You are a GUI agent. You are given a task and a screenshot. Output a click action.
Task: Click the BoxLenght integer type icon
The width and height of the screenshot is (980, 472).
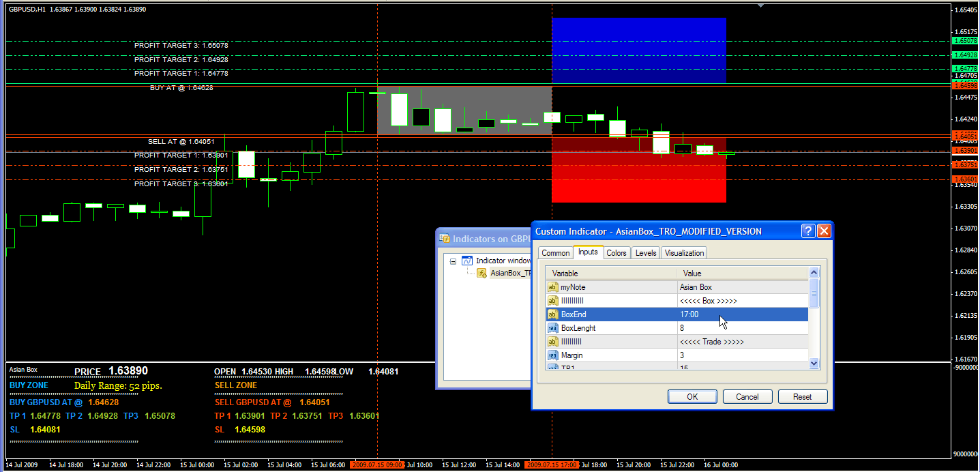552,328
